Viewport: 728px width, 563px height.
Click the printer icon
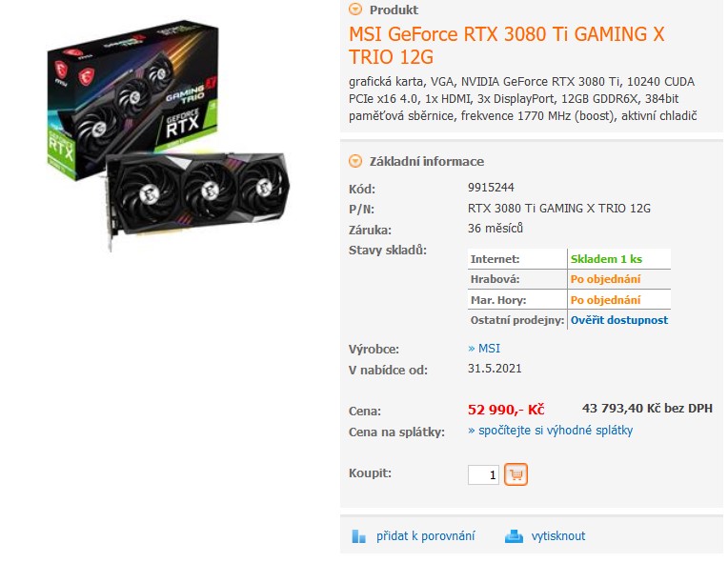(514, 536)
